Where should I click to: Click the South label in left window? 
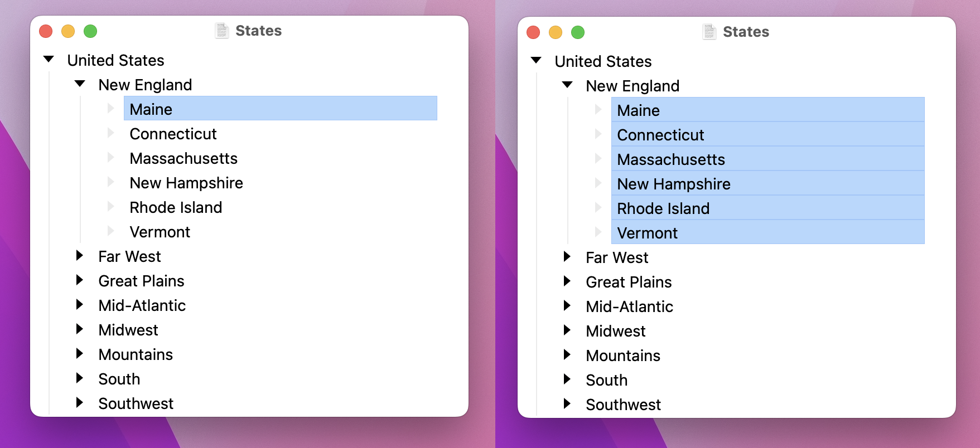[x=119, y=379]
